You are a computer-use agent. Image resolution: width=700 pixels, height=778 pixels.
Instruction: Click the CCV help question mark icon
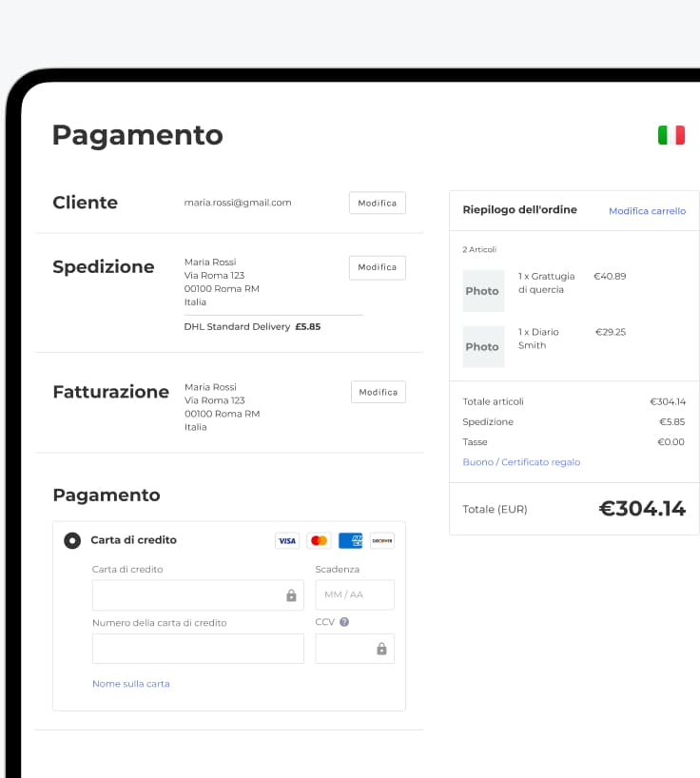click(344, 622)
